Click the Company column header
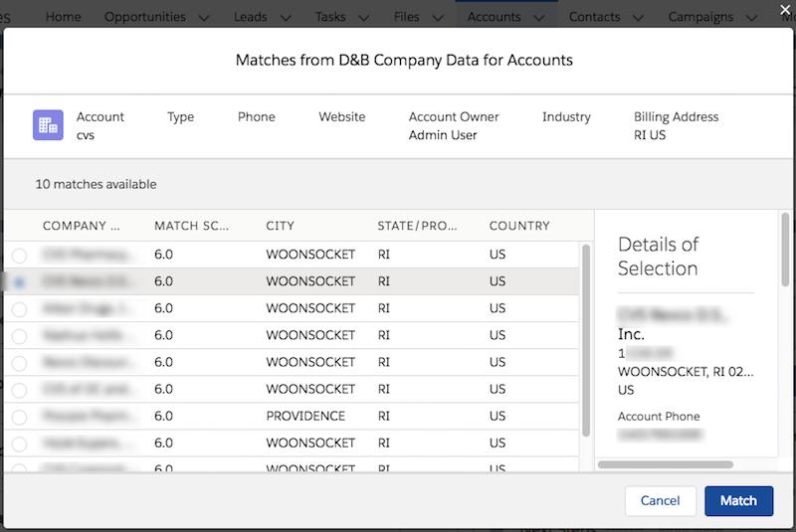The height and width of the screenshot is (532, 796). coord(82,226)
